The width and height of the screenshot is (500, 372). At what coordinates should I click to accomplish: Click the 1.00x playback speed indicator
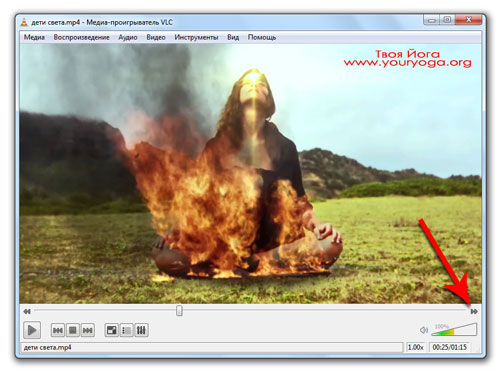[x=415, y=347]
